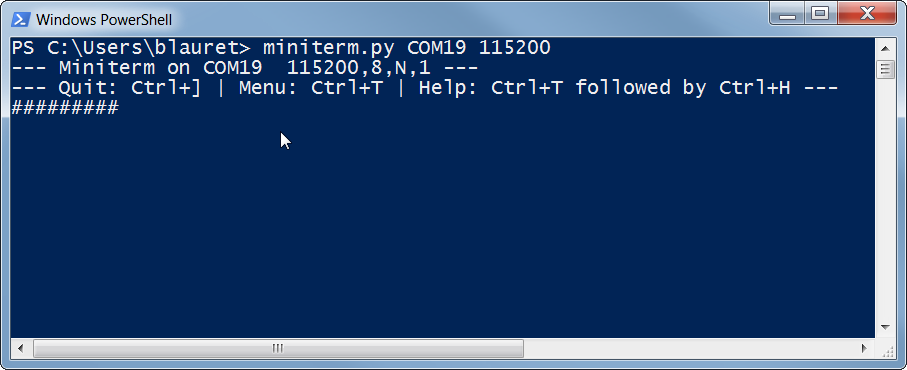The width and height of the screenshot is (907, 370).
Task: Minimize the PowerShell window
Action: click(x=788, y=14)
